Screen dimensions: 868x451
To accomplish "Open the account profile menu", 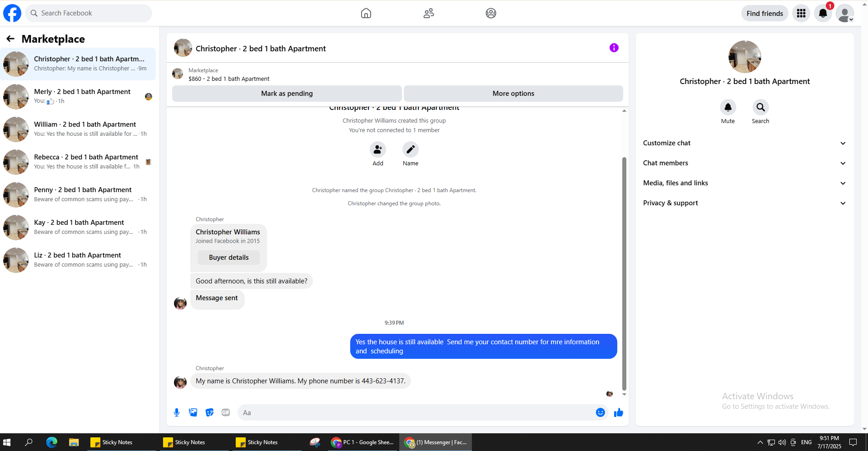I will coord(845,13).
